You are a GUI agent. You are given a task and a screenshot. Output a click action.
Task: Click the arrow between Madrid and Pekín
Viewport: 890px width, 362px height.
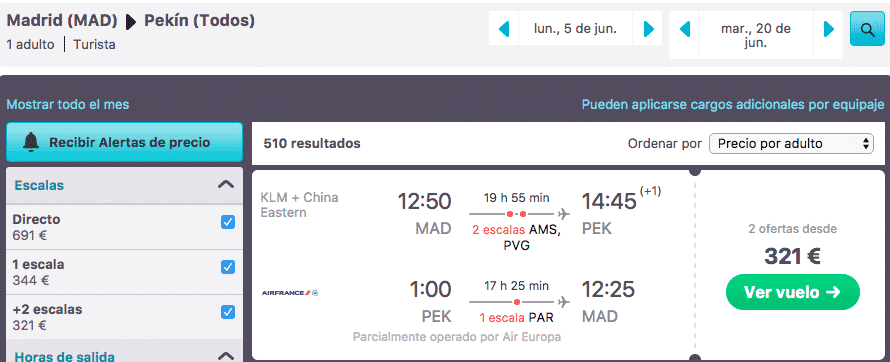(131, 22)
